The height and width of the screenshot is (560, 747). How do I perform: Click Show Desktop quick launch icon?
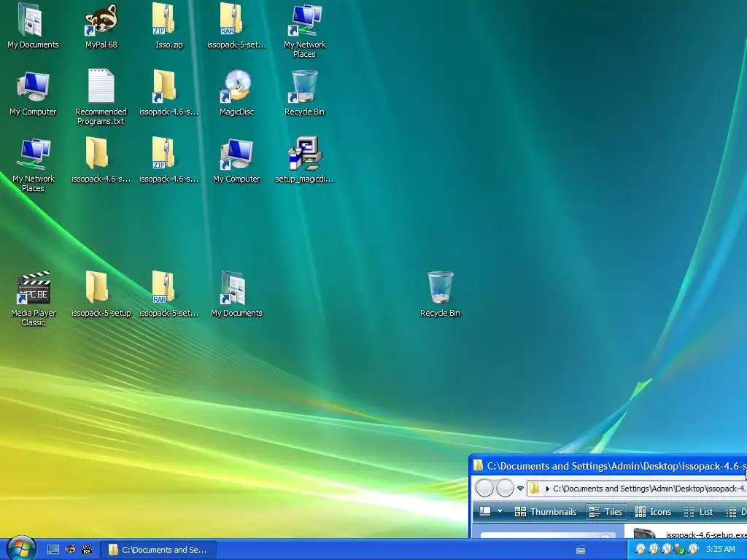point(53,550)
